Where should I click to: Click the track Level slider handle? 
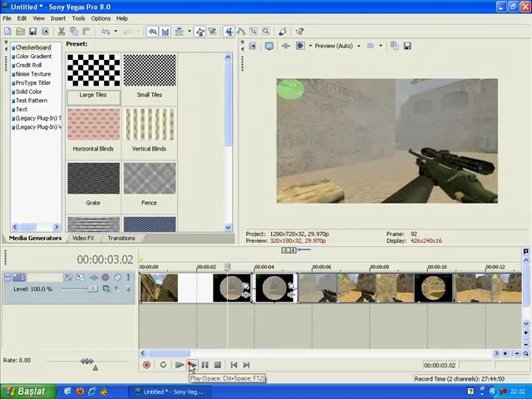pos(92,289)
